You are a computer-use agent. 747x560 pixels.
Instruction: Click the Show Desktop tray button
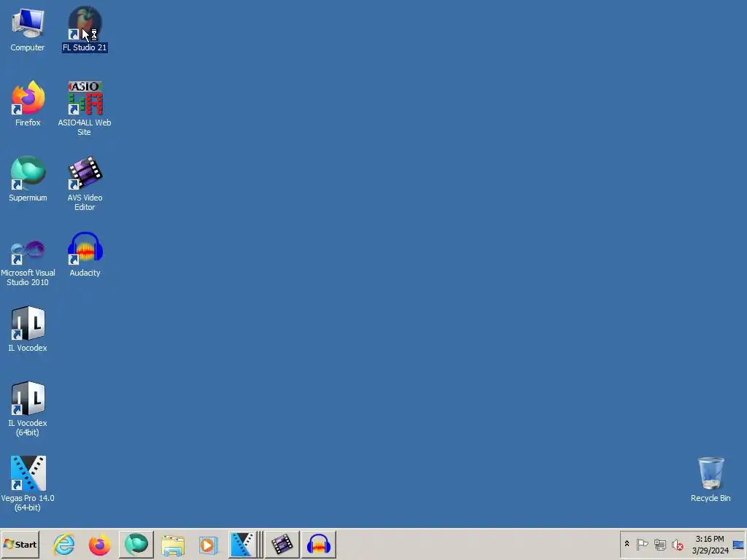click(x=739, y=545)
